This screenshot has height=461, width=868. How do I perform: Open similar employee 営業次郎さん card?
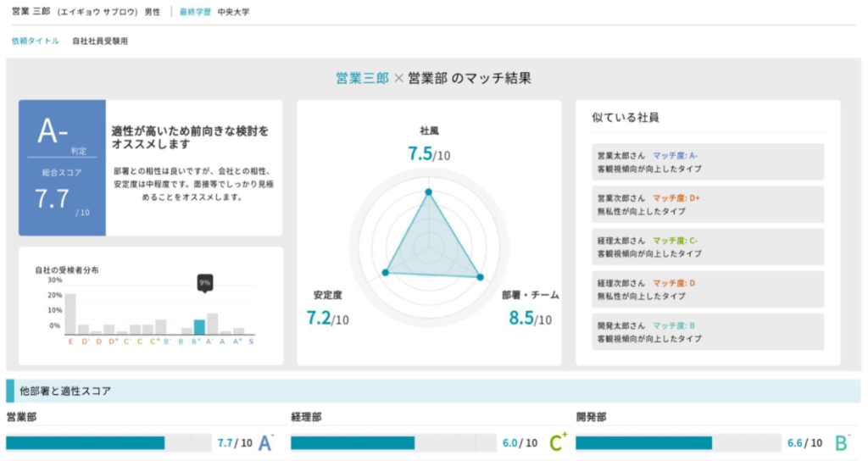[x=708, y=204]
